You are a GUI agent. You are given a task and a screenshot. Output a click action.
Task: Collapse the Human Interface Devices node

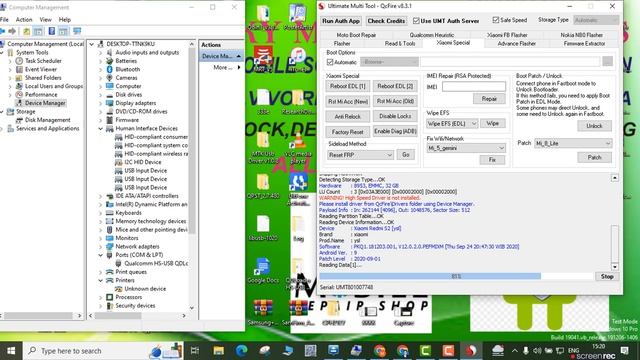[x=100, y=129]
